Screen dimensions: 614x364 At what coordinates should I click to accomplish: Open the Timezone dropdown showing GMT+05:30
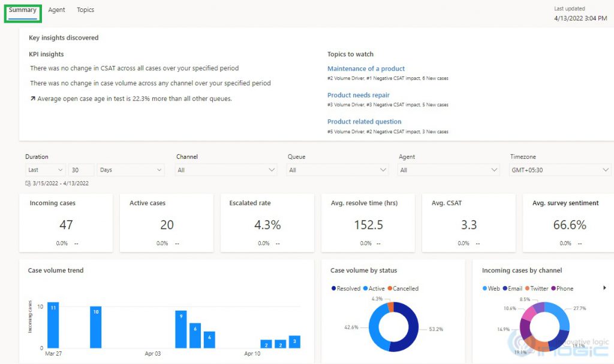[559, 170]
